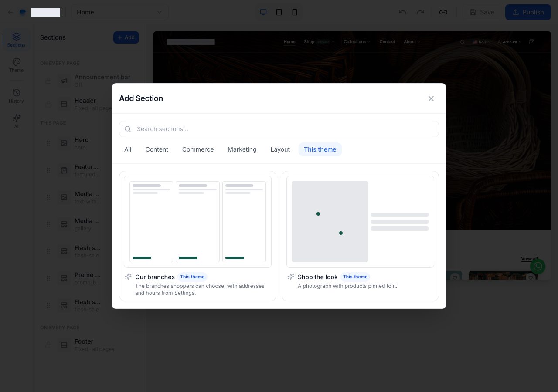The image size is (558, 392).
Task: Click the Hero row drag handle icon
Action: (x=48, y=143)
